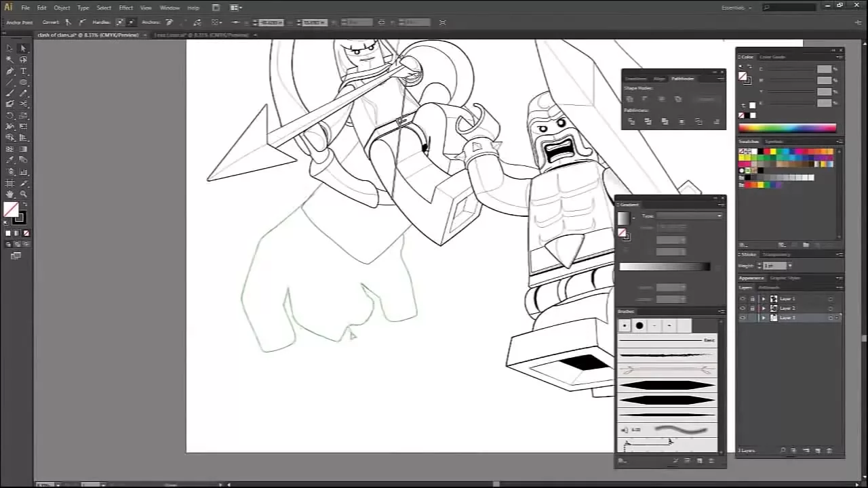Open the Object menu

62,8
